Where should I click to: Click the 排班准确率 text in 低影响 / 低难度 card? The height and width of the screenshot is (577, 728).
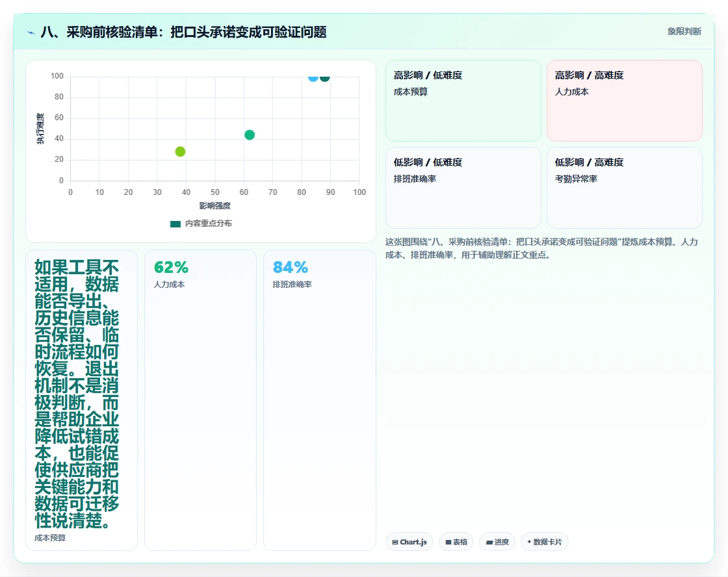415,179
